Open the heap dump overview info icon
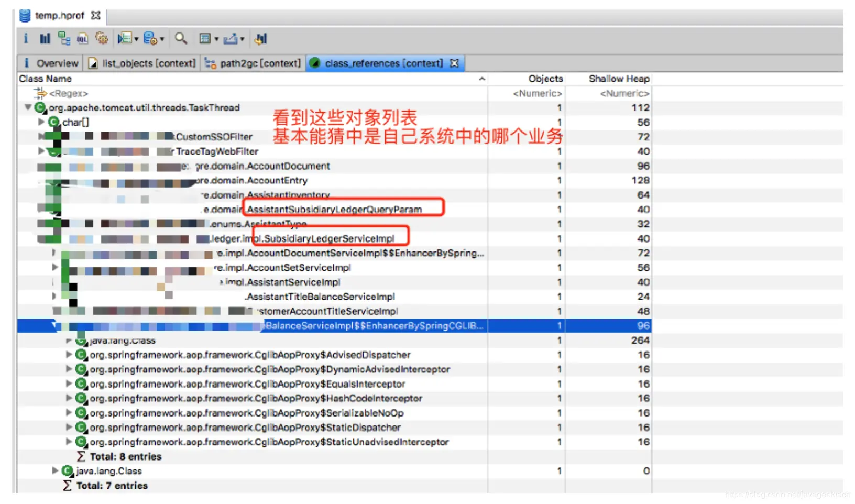Screen dimensions: 855x504 tap(26, 38)
